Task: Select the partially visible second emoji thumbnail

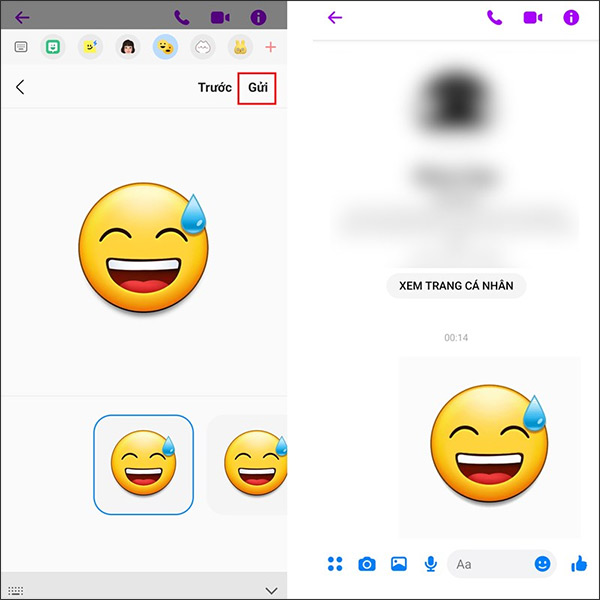Action: click(x=247, y=465)
